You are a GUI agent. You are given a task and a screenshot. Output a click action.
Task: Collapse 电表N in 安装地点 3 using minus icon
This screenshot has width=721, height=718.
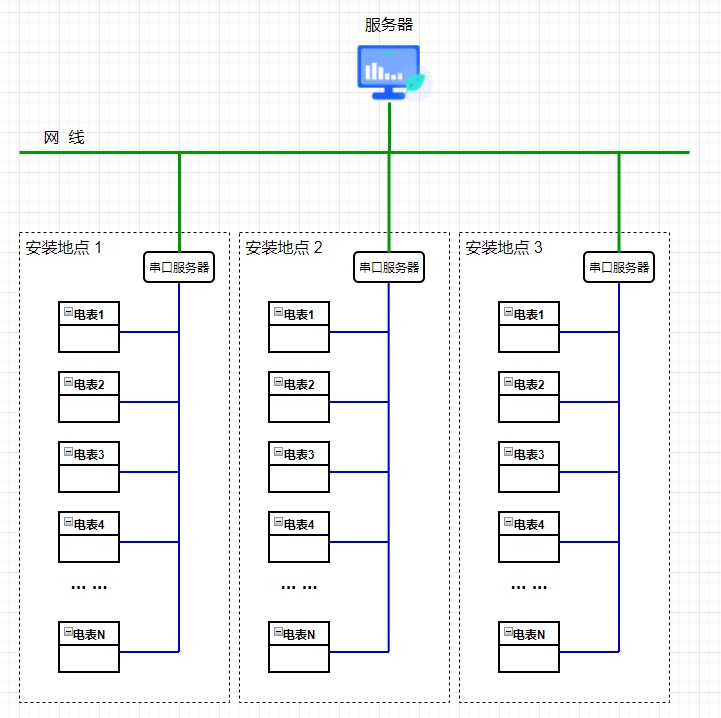[x=508, y=633]
